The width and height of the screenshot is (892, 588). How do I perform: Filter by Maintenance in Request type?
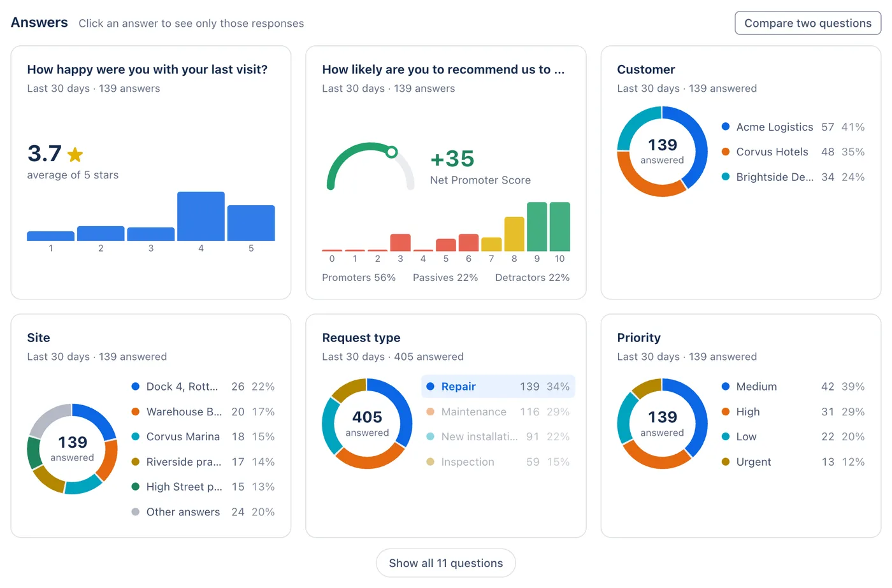point(498,412)
